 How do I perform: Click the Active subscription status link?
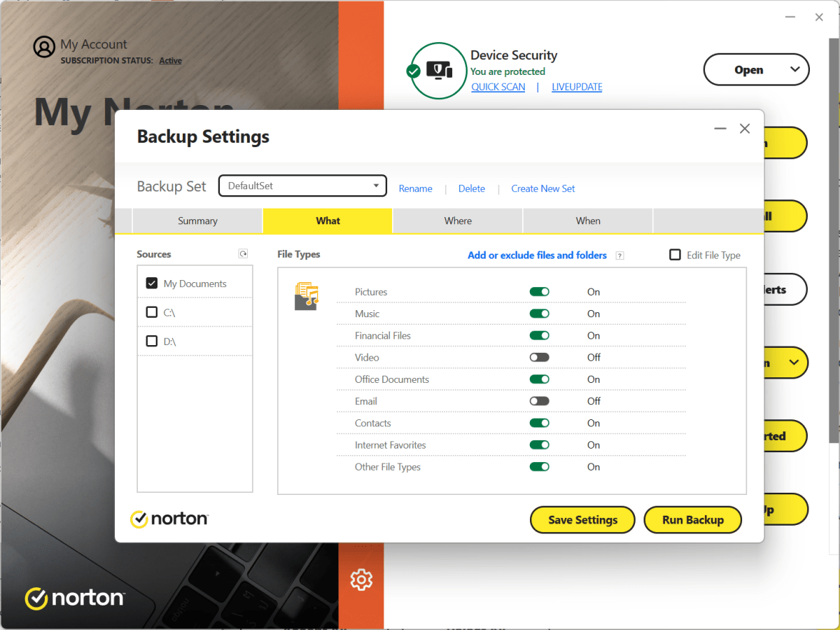tap(170, 61)
